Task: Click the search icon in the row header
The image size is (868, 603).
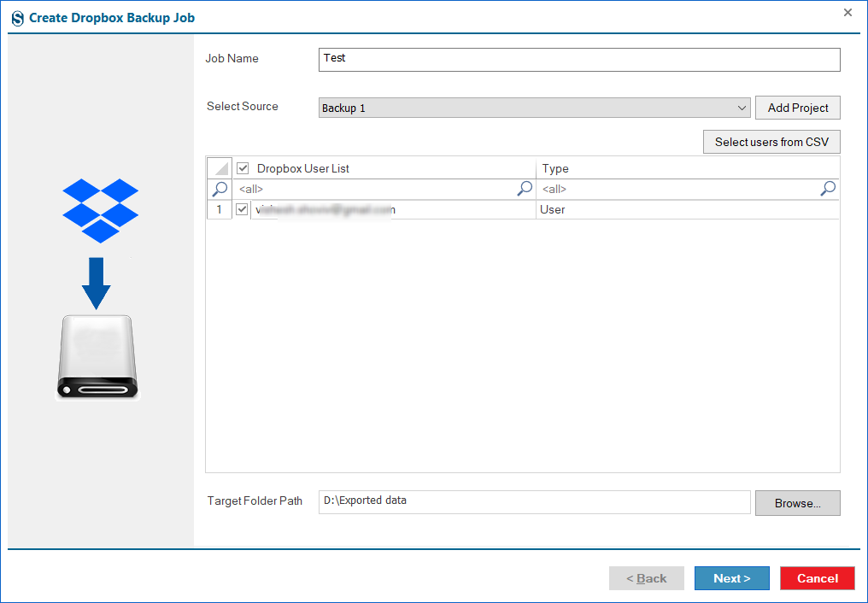Action: coord(220,190)
